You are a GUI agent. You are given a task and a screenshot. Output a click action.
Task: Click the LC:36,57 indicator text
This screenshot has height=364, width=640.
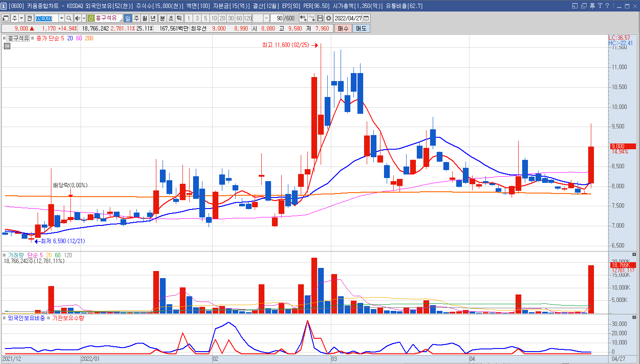pos(619,38)
